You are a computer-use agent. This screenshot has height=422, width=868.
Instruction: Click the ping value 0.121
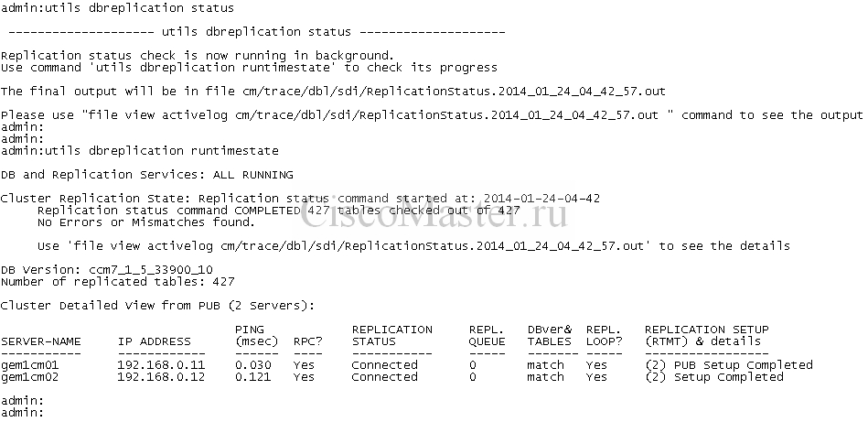[x=253, y=377]
